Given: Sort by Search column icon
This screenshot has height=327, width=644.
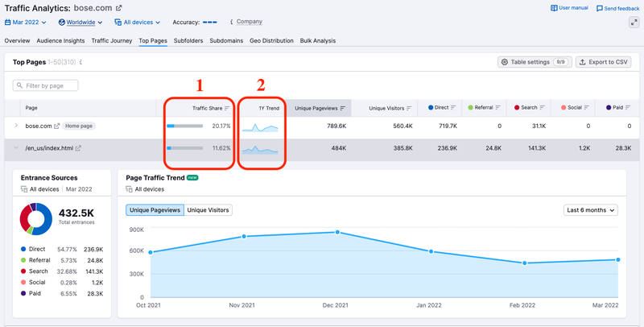Looking at the screenshot, I should (x=542, y=108).
